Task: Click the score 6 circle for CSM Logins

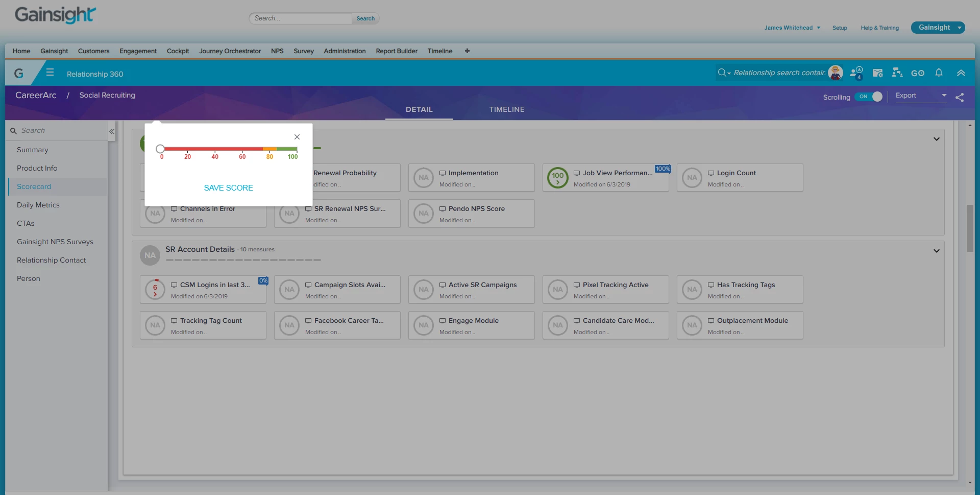Action: (x=155, y=290)
